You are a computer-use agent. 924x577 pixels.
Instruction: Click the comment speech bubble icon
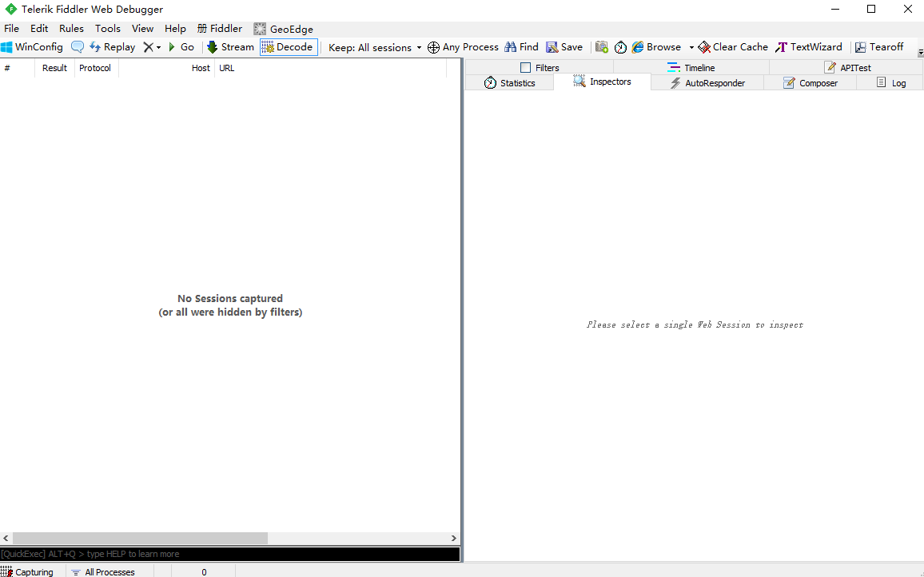(x=78, y=47)
